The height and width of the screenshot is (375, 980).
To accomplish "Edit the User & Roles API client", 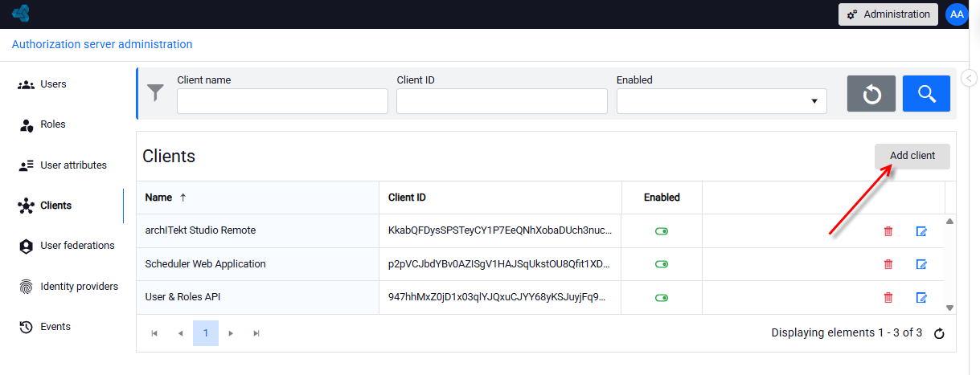I will point(921,298).
